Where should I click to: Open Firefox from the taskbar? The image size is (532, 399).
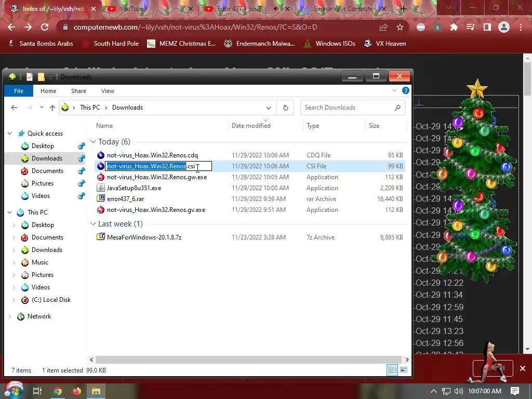coord(77,391)
